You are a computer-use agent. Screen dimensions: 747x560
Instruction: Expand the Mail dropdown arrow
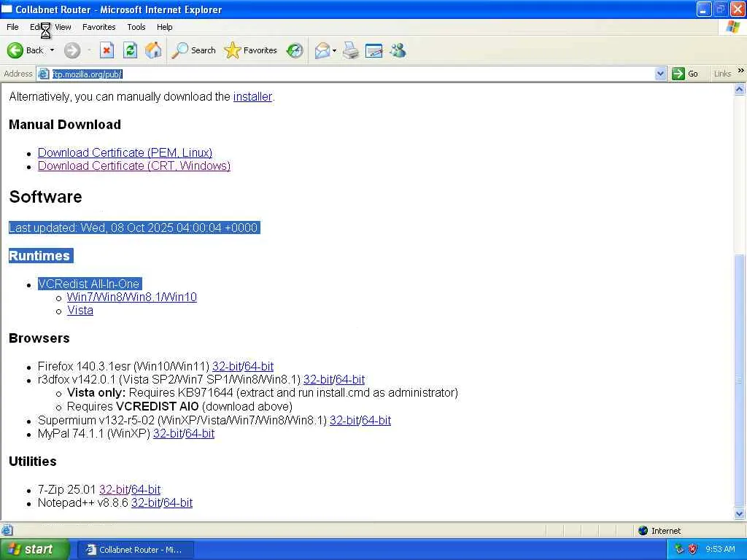click(x=334, y=50)
